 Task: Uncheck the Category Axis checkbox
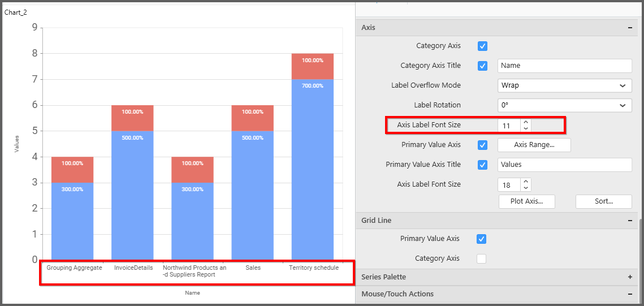click(x=482, y=46)
